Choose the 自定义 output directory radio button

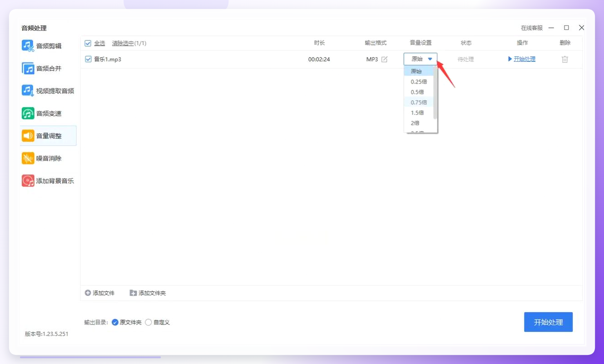[149, 322]
